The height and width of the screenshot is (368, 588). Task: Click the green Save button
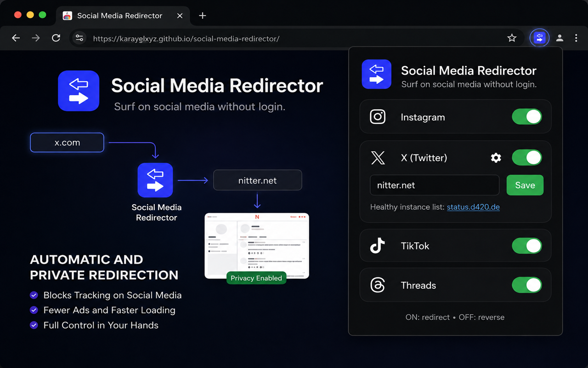point(525,185)
